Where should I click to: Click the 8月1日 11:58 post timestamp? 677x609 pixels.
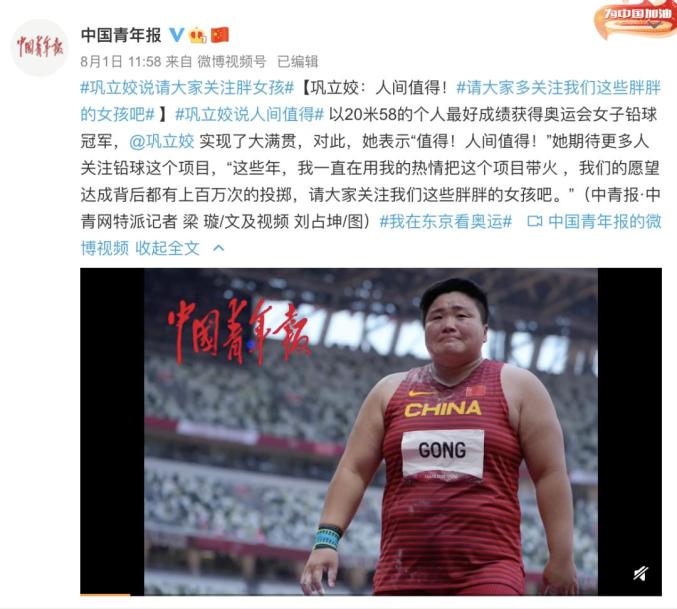(x=120, y=61)
